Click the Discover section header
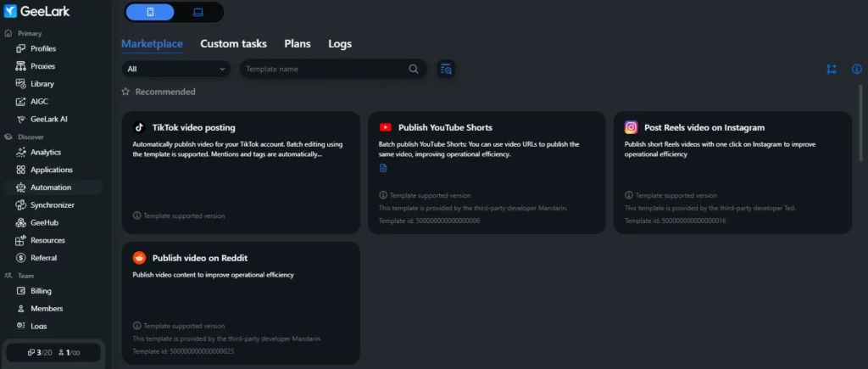Viewport: 868px width, 369px height. pyautogui.click(x=24, y=137)
